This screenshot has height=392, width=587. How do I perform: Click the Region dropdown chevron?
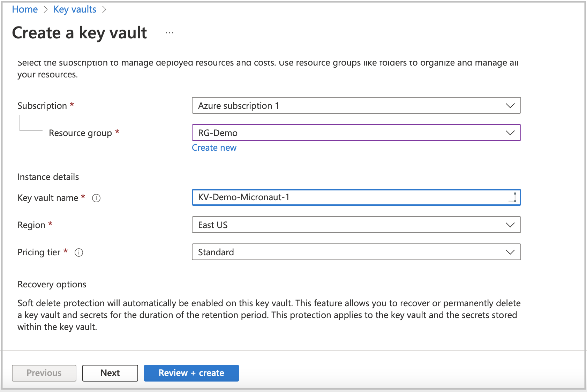(510, 225)
